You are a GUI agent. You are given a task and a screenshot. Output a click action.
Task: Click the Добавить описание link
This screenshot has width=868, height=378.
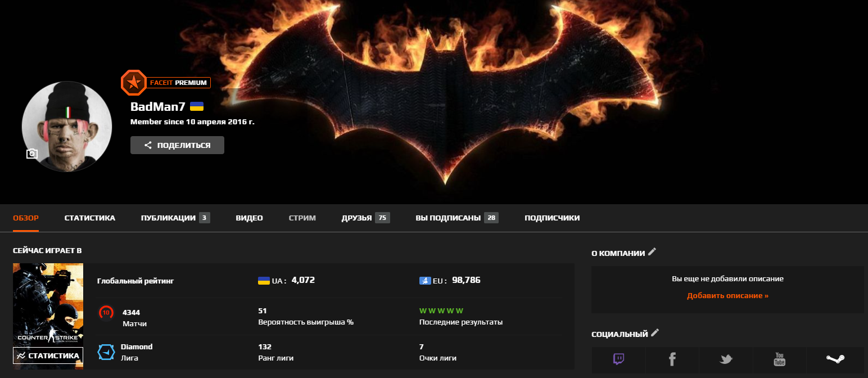(x=727, y=295)
